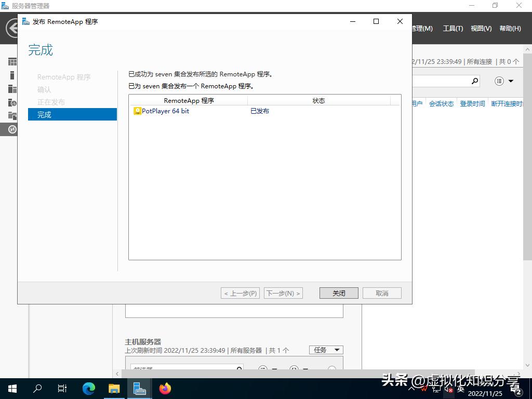The image size is (532, 399).
Task: Expand hidden tray icons with the chevron
Action: [x=412, y=389]
